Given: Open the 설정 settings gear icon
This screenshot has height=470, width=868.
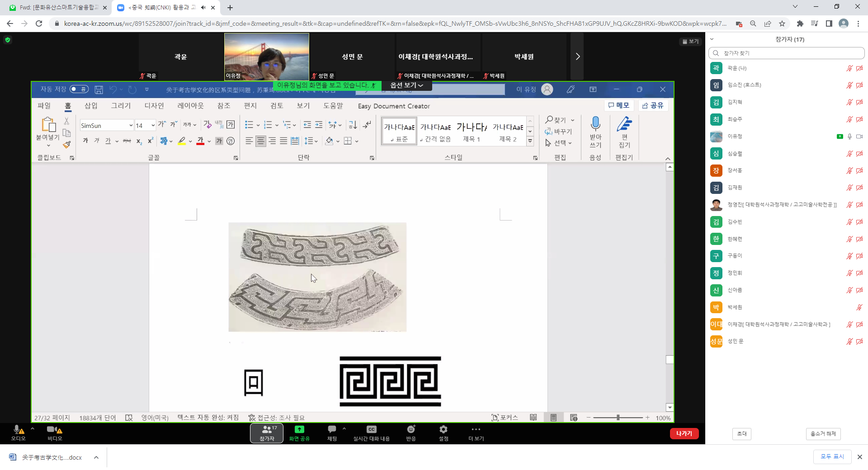Looking at the screenshot, I should point(443,429).
